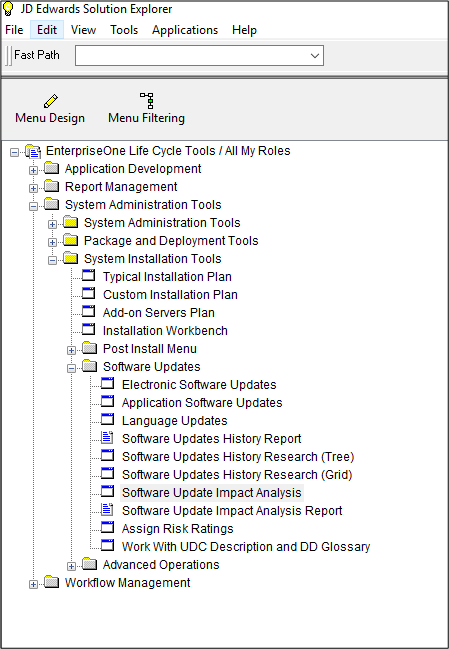Select the Electronic Software Updates label
This screenshot has height=649, width=449.
(199, 385)
